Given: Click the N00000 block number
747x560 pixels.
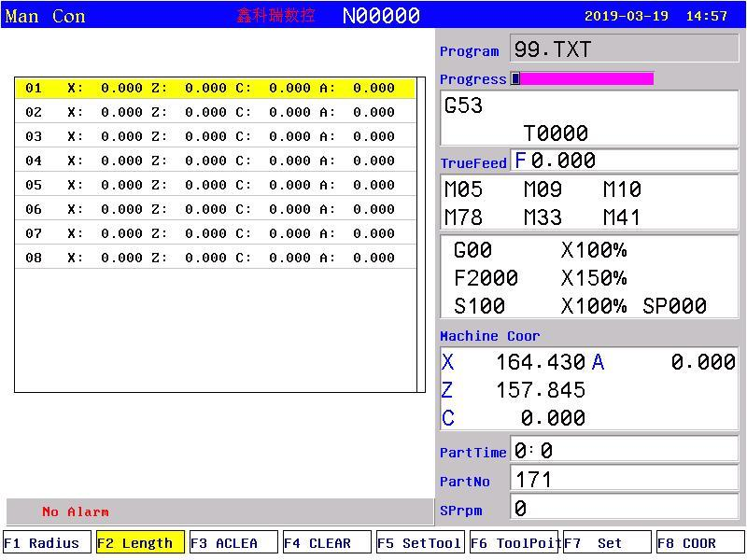Looking at the screenshot, I should click(x=381, y=16).
